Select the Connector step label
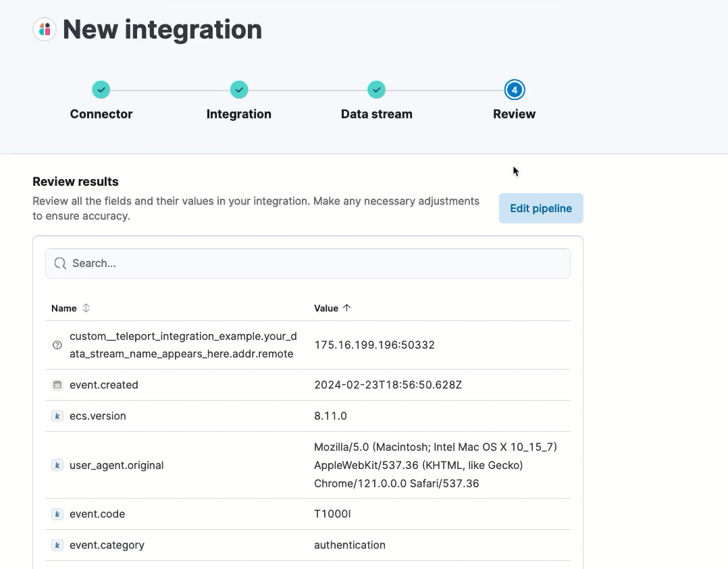728x569 pixels. click(101, 114)
